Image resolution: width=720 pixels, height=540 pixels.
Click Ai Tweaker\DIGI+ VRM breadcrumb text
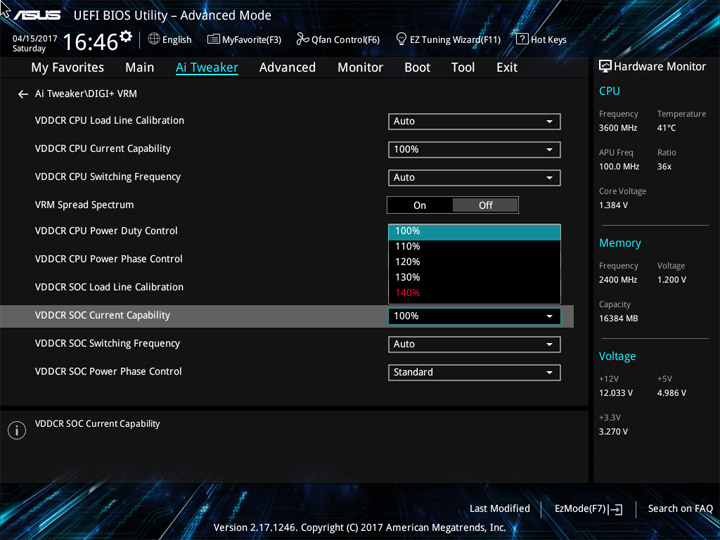pyautogui.click(x=86, y=94)
